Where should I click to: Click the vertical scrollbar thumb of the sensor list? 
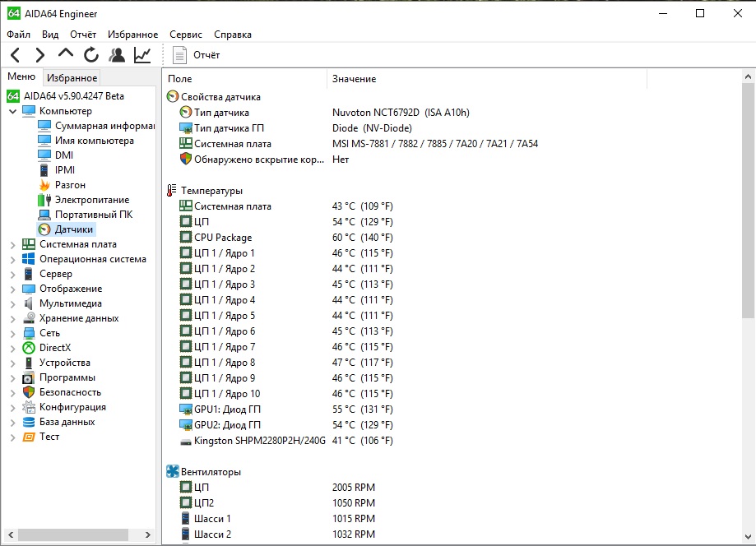click(748, 200)
